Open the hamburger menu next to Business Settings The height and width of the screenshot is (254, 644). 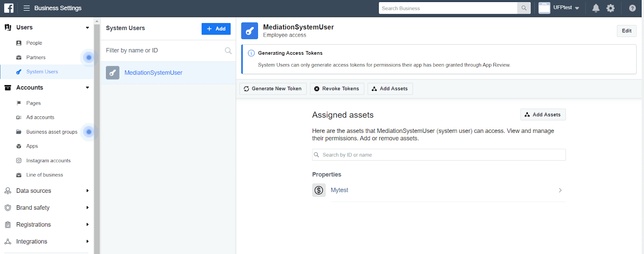[27, 8]
